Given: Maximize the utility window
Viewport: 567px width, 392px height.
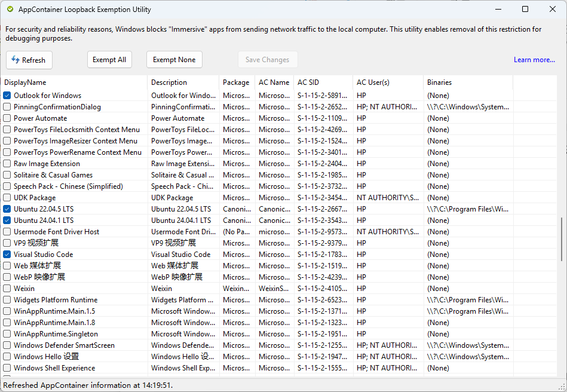Looking at the screenshot, I should click(525, 9).
